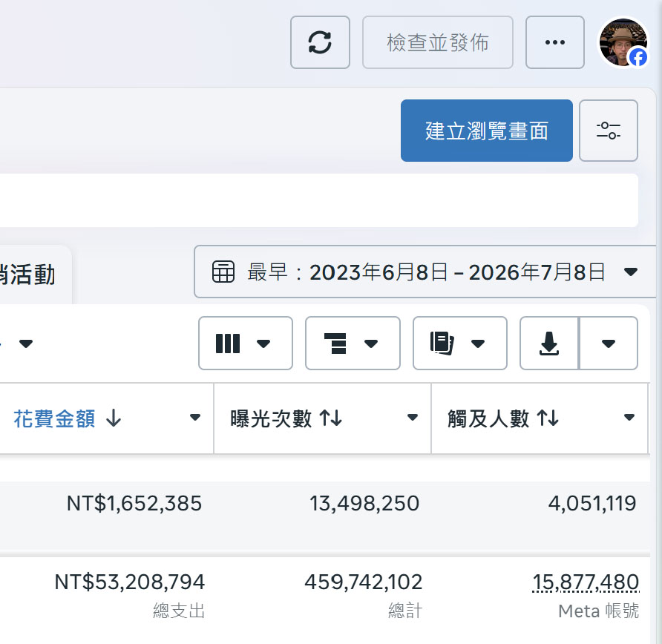Screen dimensions: 662x644
Task: Click the download export icon
Action: (x=549, y=343)
